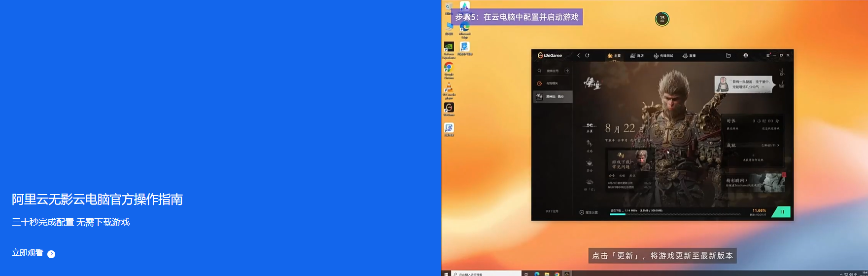Open GeForce Experience desktop shortcut

[449, 50]
